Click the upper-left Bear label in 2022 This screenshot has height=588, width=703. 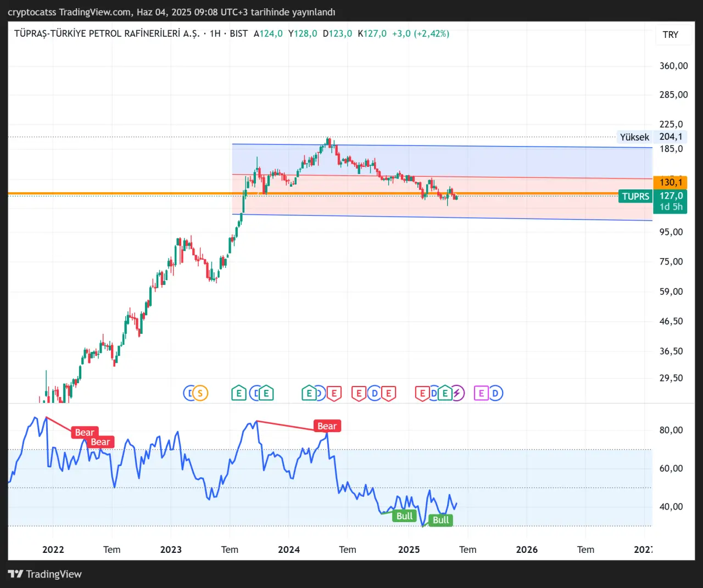(x=85, y=433)
